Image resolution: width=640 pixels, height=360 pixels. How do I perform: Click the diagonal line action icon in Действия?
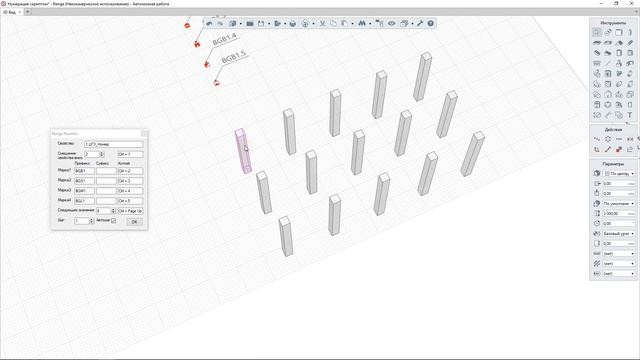(x=608, y=149)
